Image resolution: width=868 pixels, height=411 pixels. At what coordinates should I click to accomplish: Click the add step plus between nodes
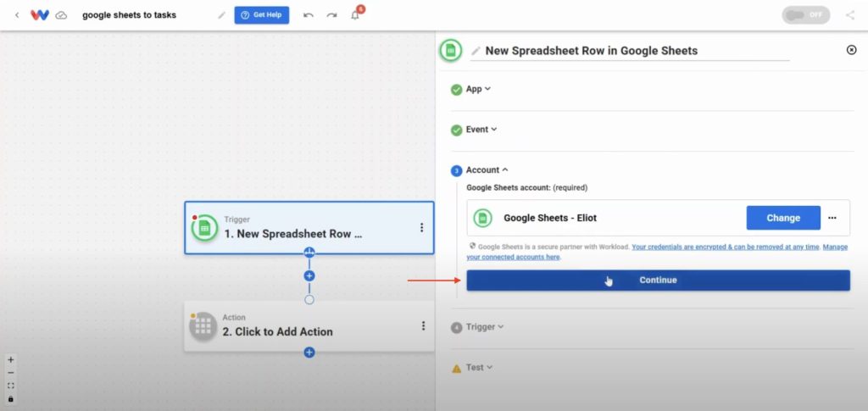pos(309,275)
